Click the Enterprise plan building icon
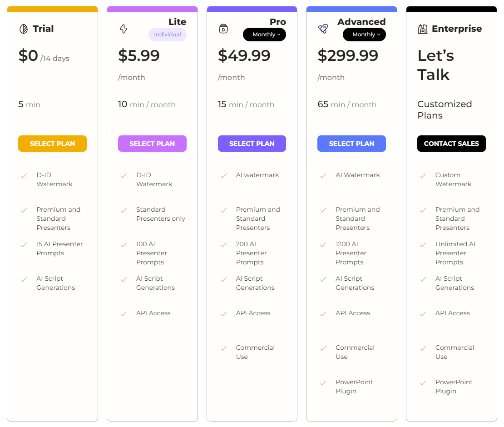The image size is (504, 427). (x=422, y=29)
